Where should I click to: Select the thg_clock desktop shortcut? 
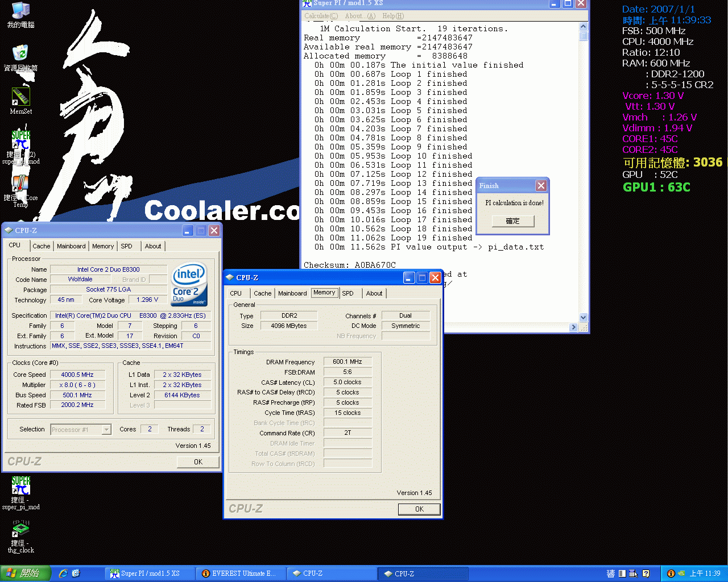[x=21, y=537]
